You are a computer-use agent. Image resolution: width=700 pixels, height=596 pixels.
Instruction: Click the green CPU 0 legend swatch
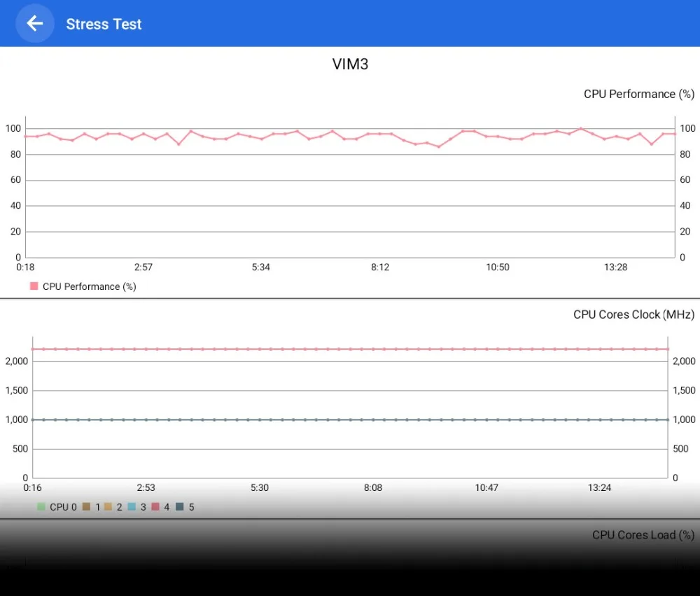(x=41, y=506)
